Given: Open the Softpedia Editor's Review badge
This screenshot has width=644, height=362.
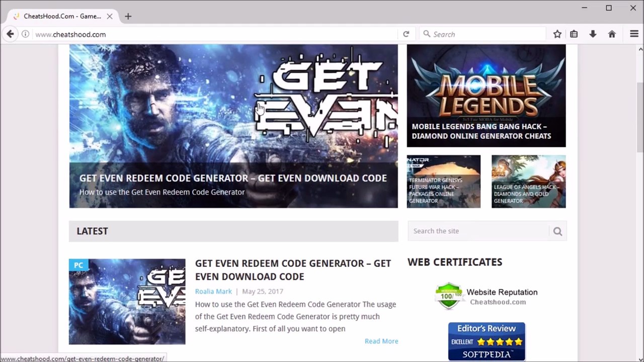Looking at the screenshot, I should [x=487, y=341].
